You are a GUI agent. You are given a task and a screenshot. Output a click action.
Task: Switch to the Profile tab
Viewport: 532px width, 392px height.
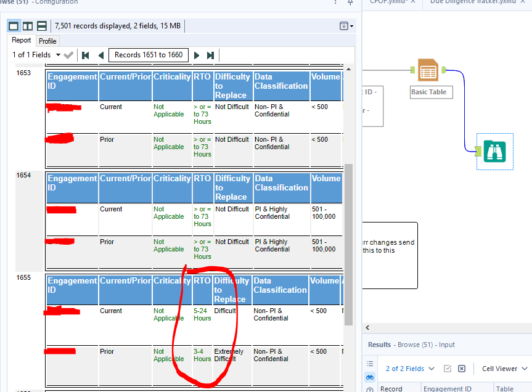tap(47, 41)
